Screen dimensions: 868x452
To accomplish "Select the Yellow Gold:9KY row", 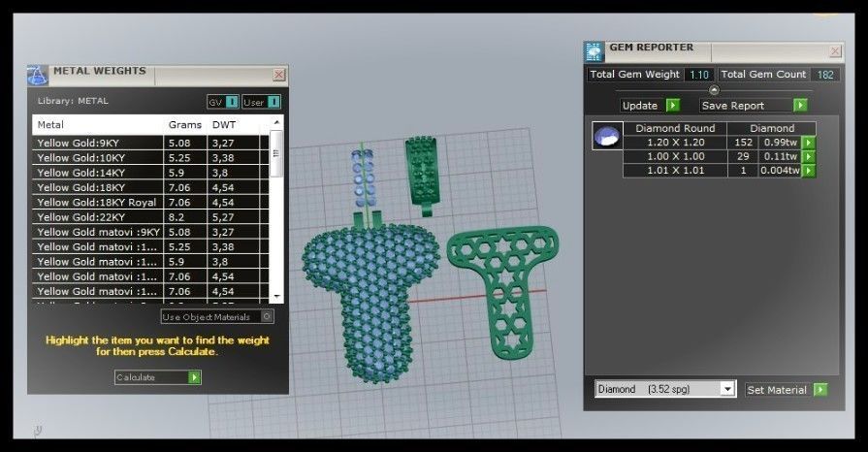I will [150, 143].
